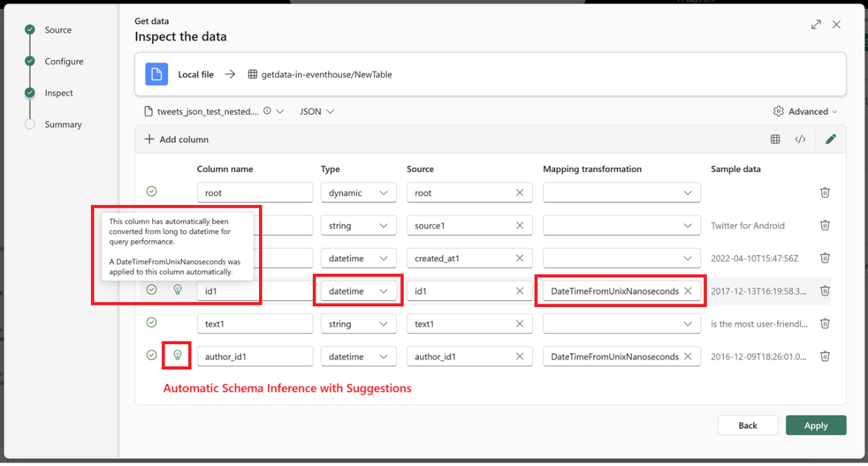868x466 pixels.
Task: Click Add column
Action: click(176, 139)
